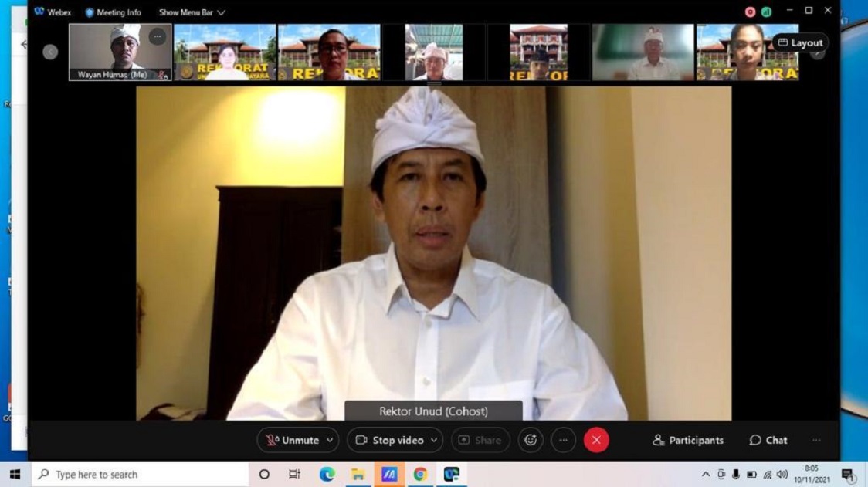This screenshot has height=487, width=868.
Task: Open the orange-highlighted app on the taskbar
Action: point(389,475)
